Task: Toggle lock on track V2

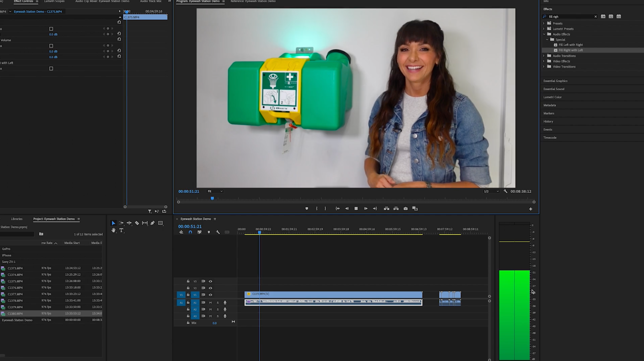Action: coord(188,288)
